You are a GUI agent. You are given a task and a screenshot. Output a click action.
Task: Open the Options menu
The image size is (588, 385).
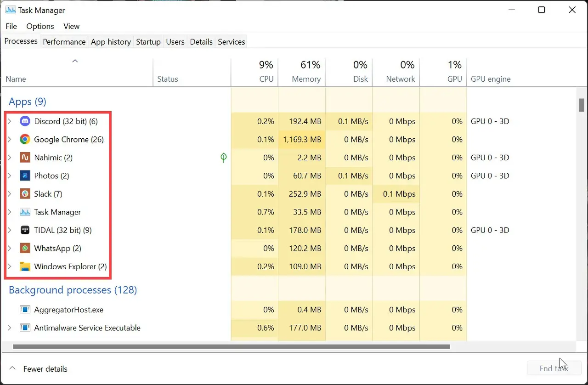point(40,26)
